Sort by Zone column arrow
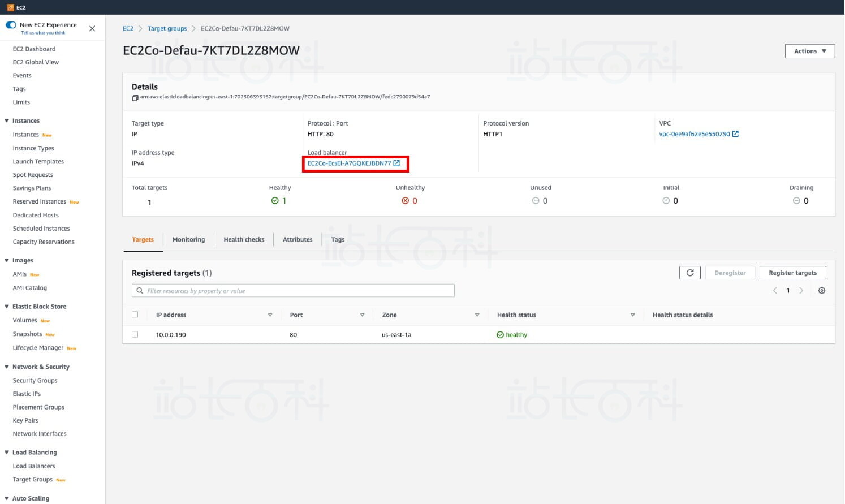 477,315
